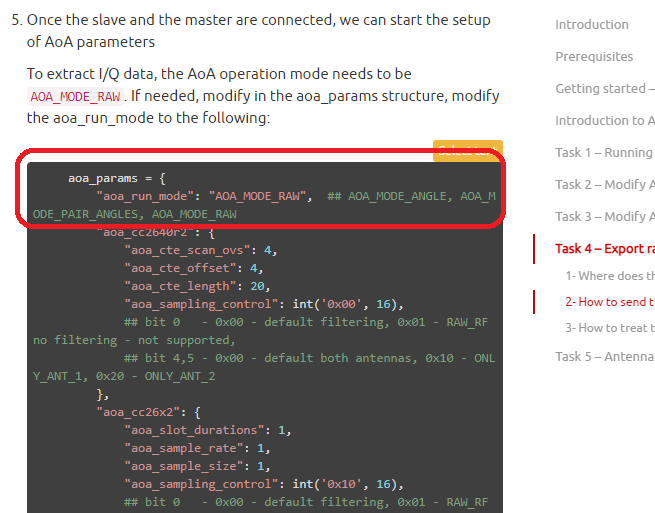Click the 'aoa_params = {' line
This screenshot has width=655, height=513.
[117, 178]
